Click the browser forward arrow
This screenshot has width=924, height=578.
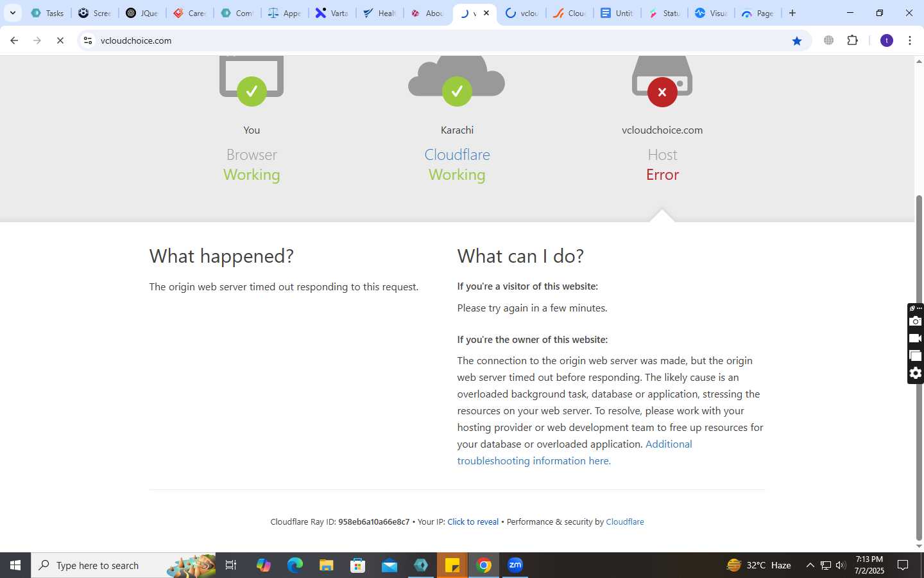click(37, 40)
